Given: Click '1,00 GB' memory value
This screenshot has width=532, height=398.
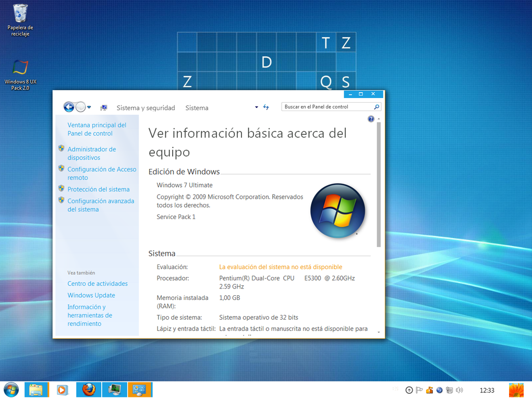Looking at the screenshot, I should click(229, 298).
